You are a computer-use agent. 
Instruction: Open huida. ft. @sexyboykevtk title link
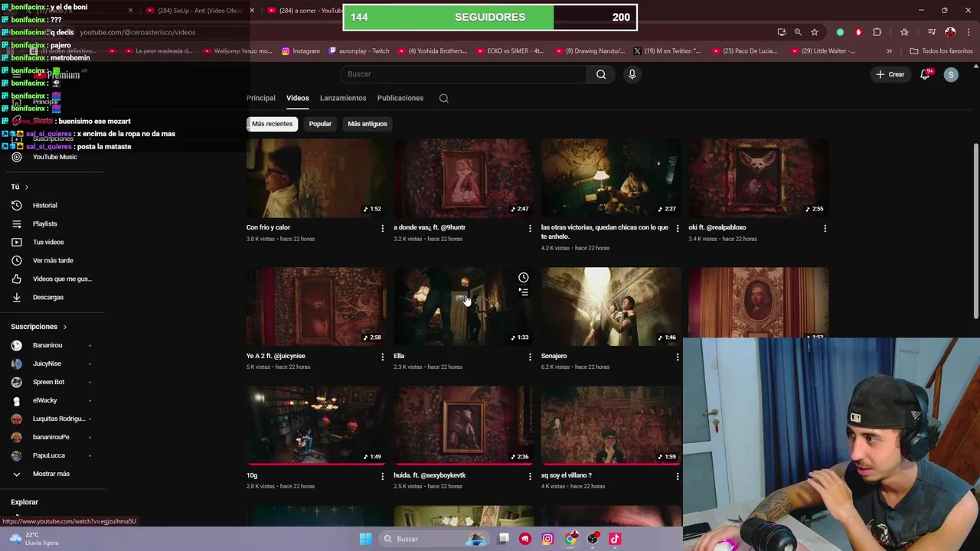(430, 475)
